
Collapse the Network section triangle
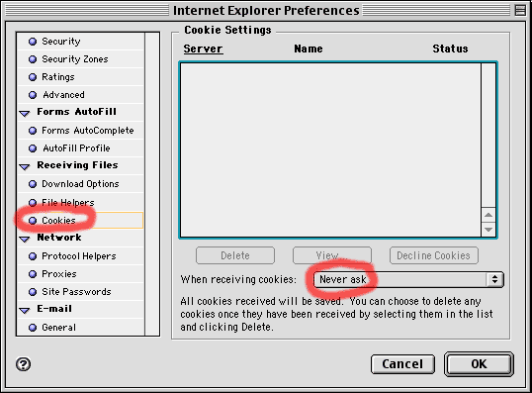(x=25, y=239)
